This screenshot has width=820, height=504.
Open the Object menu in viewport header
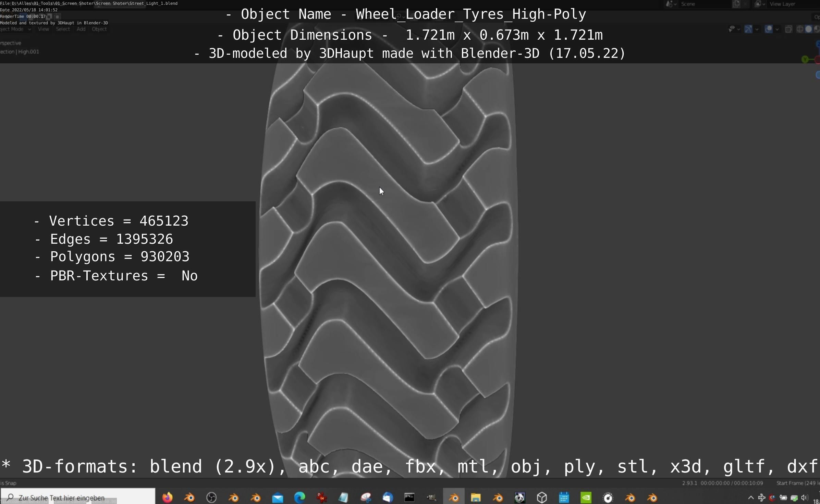pos(99,29)
